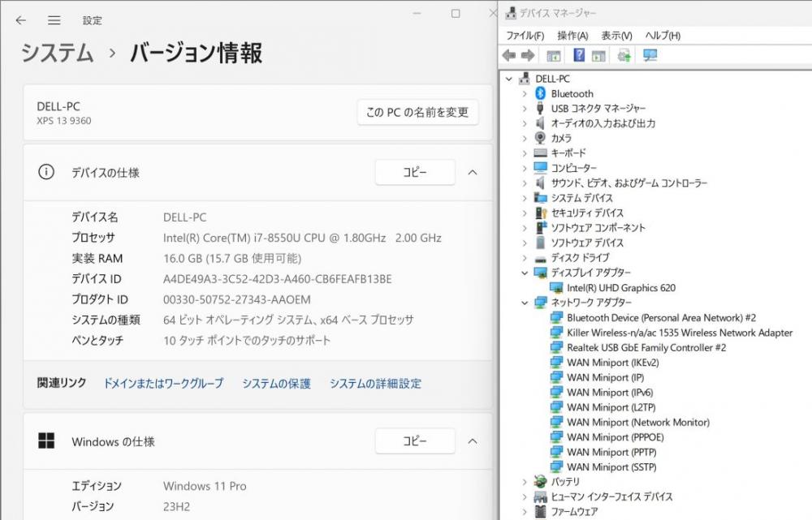
Task: Click device ID value A4DE49A3-3C52-42D3-A460-CB6FEAFB13BE
Action: [277, 279]
